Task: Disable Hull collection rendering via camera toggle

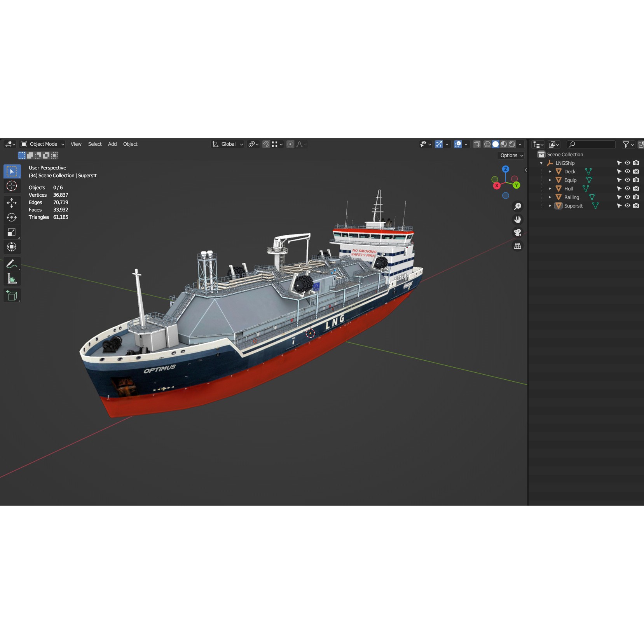Action: (x=635, y=188)
